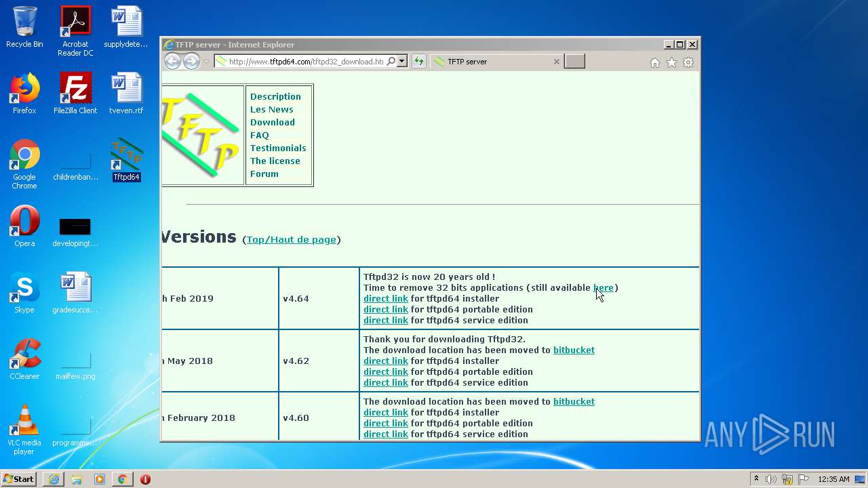Expand the address bar dropdown arrow
This screenshot has height=488, width=868.
click(x=401, y=62)
